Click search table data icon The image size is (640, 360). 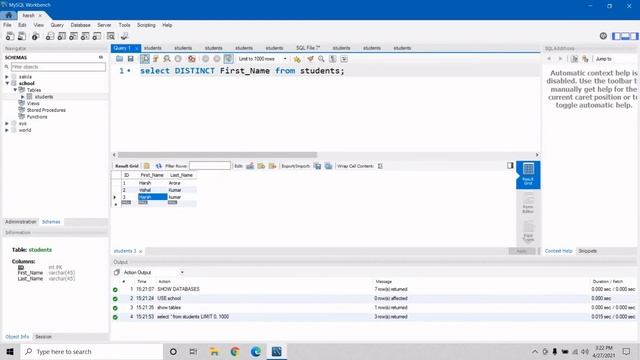click(x=111, y=36)
